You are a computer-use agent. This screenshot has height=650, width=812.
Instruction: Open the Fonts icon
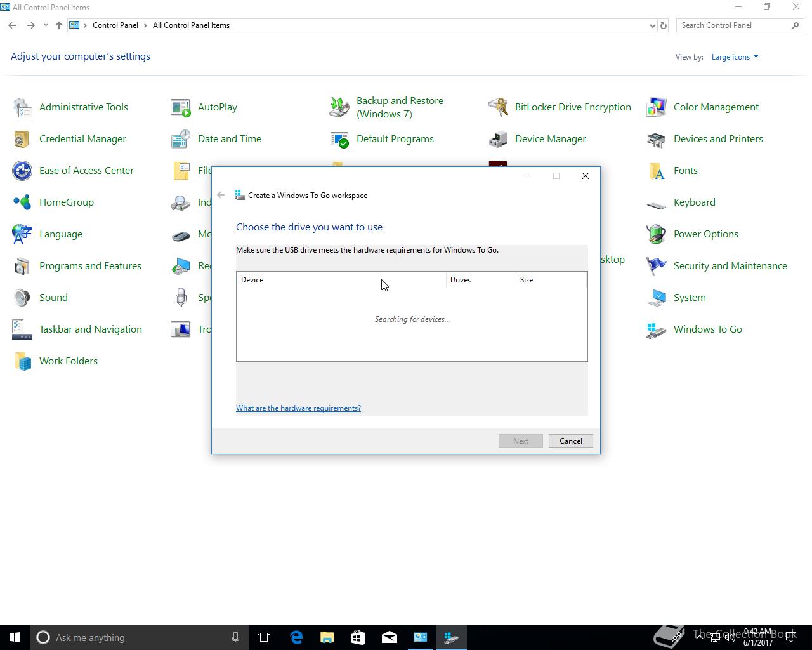pos(657,171)
